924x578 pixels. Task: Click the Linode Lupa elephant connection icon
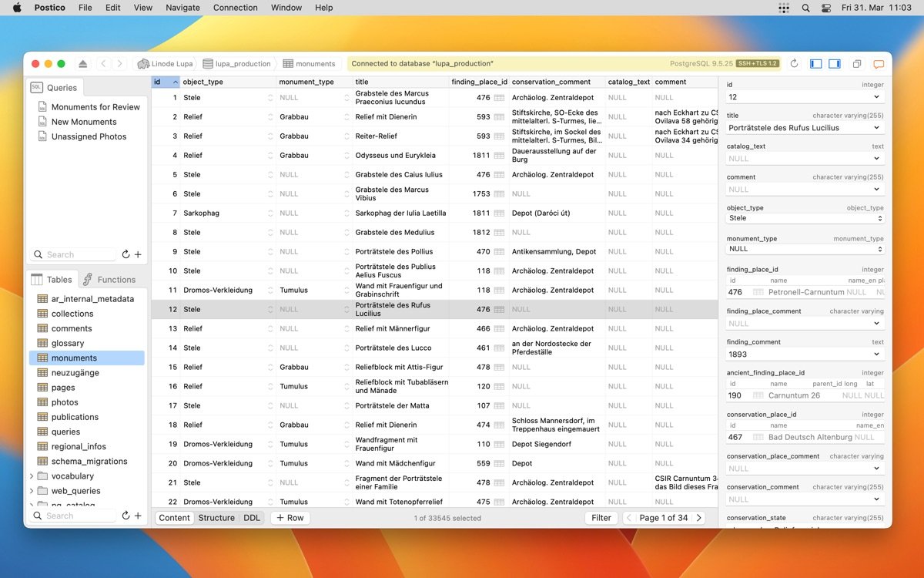tap(143, 64)
